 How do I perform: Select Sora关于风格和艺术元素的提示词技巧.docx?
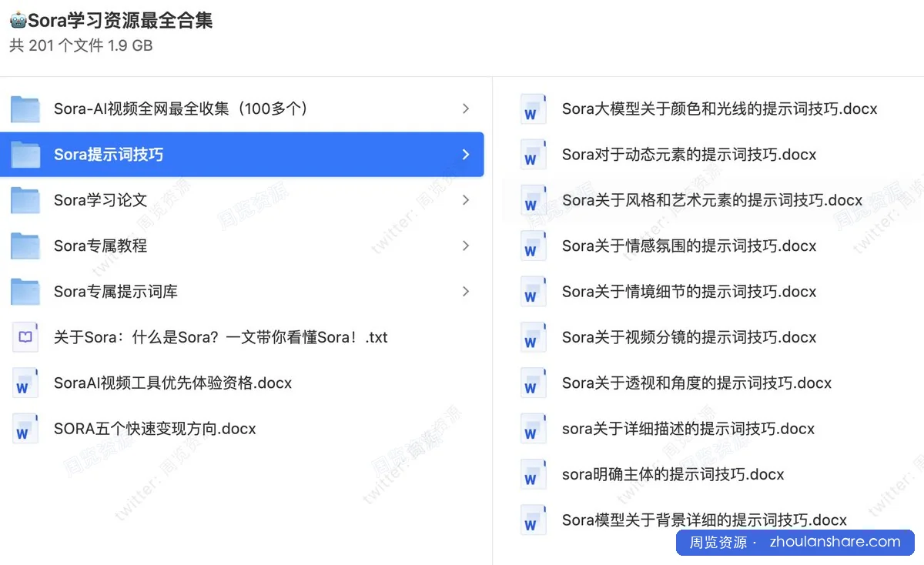click(x=712, y=200)
